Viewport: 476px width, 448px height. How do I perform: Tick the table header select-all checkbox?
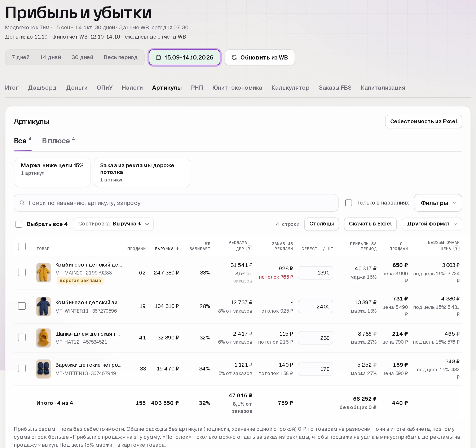click(22, 246)
